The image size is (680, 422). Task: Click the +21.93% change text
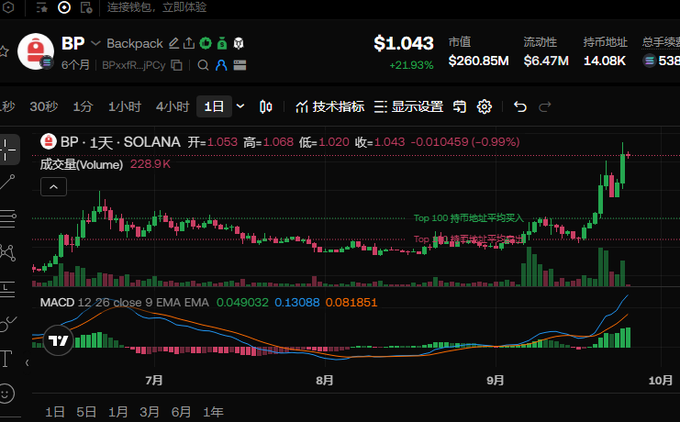(x=412, y=65)
